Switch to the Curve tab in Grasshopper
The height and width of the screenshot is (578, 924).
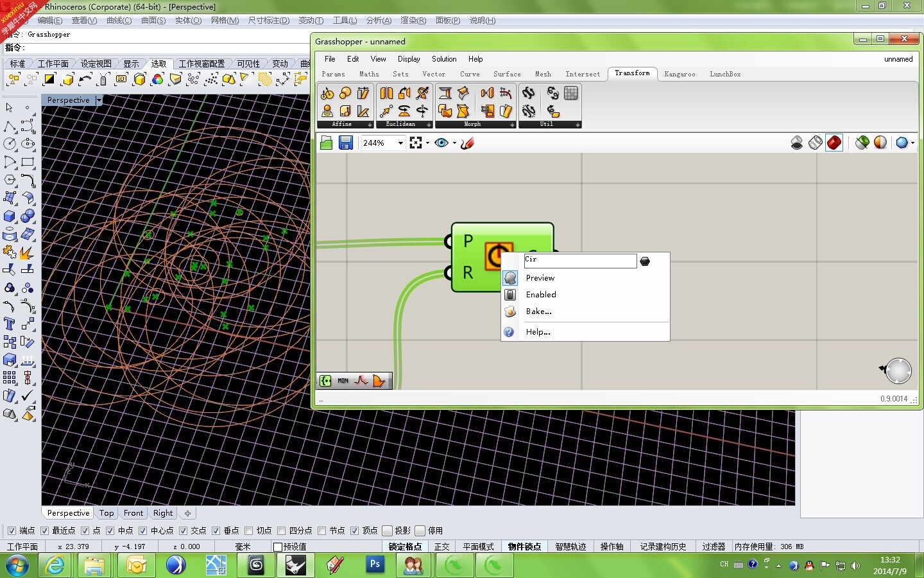coord(470,74)
